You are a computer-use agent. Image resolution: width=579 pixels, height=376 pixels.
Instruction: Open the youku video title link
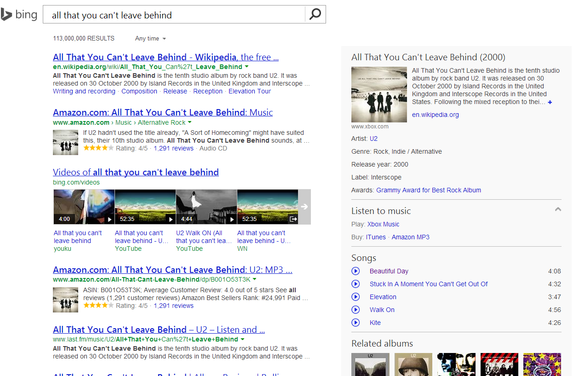coord(78,237)
